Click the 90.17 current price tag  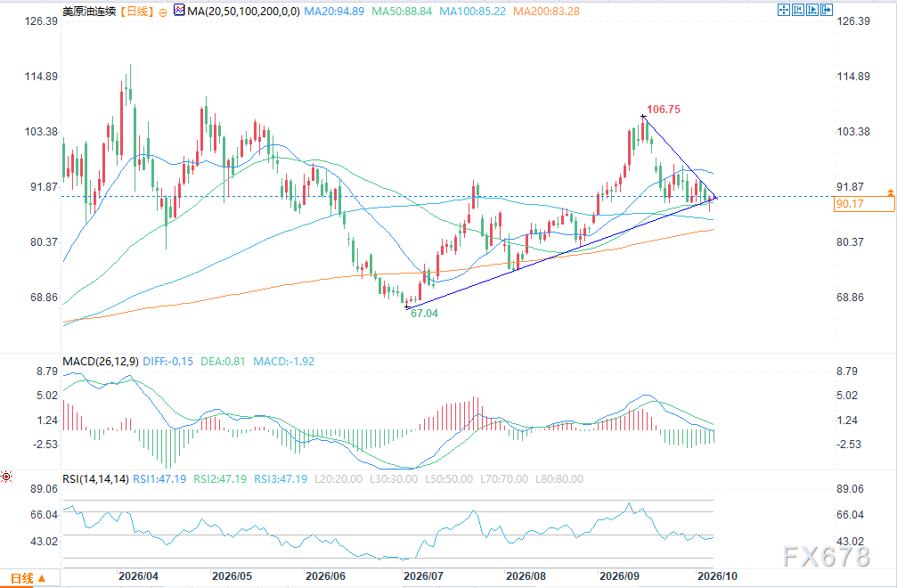pos(864,204)
